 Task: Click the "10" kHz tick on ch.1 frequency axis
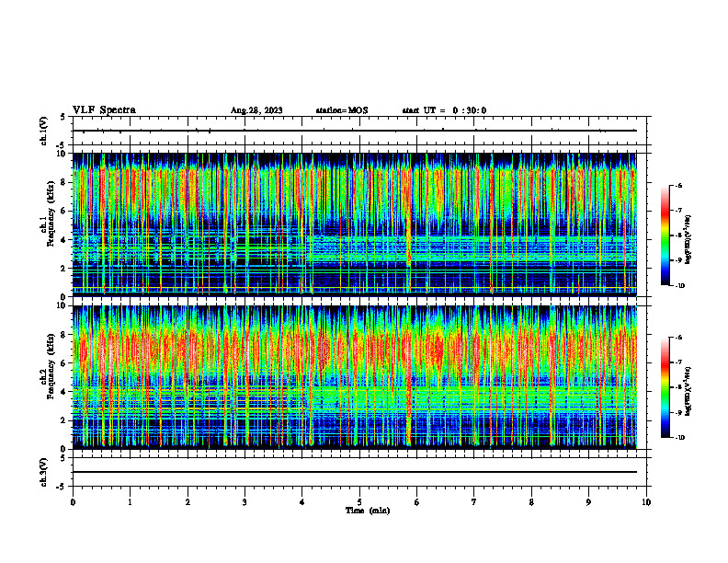(62, 154)
